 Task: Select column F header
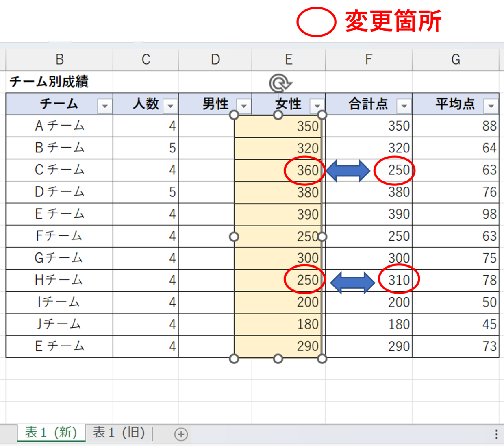click(369, 60)
